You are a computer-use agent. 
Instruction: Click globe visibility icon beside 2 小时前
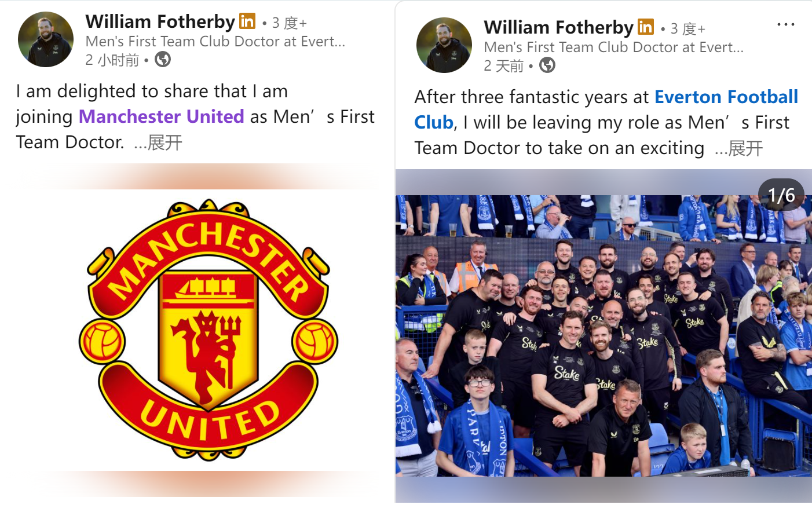point(163,59)
